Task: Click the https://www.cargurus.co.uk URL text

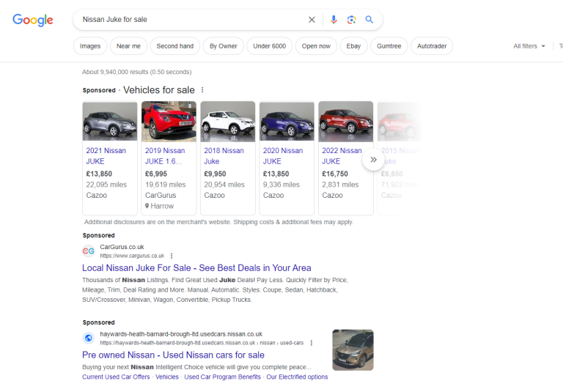Action: click(x=132, y=256)
